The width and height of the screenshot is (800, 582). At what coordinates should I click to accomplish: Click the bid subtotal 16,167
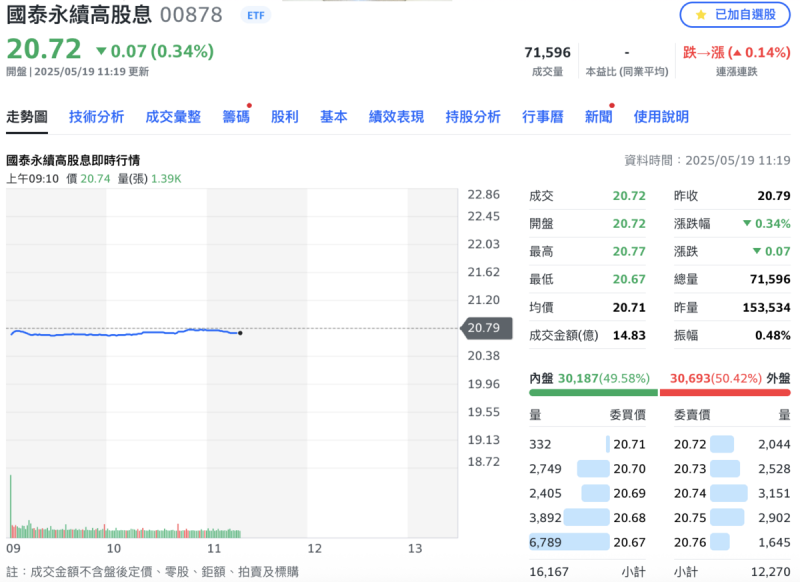click(549, 572)
